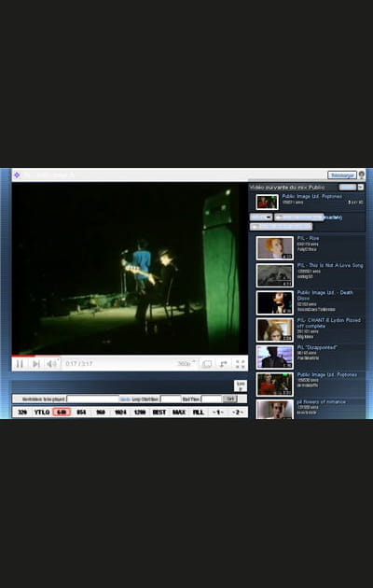Click the small white button above Set

[241, 385]
